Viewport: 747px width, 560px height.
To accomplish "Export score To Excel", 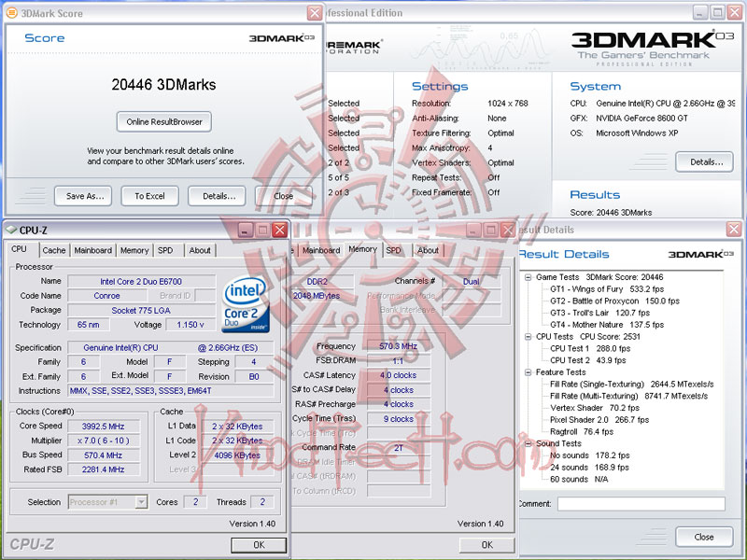I will click(149, 196).
